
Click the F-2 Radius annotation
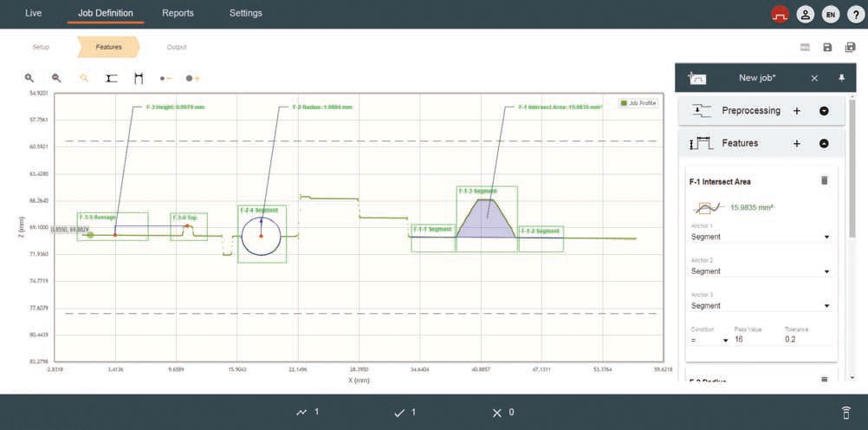click(322, 107)
